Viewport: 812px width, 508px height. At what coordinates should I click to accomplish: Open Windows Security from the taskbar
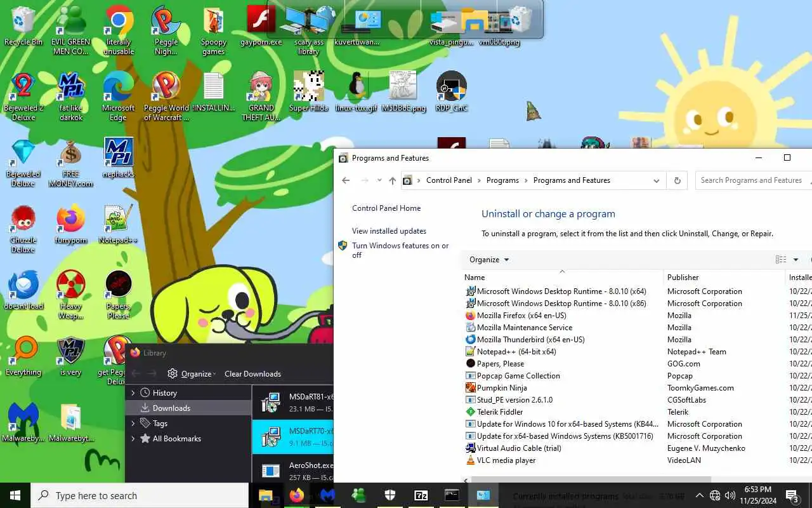coord(390,495)
